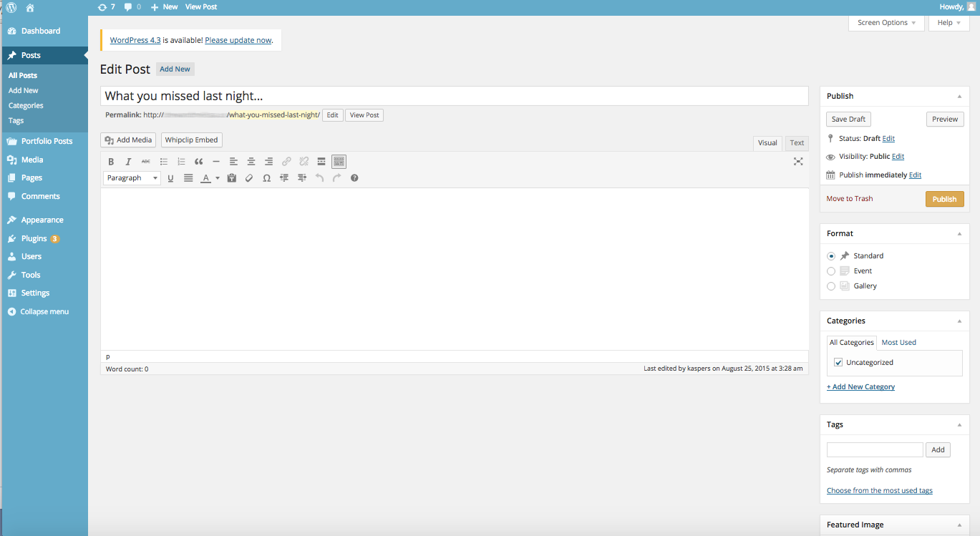Image resolution: width=980 pixels, height=536 pixels.
Task: Collapse the Tags panel
Action: tap(959, 424)
